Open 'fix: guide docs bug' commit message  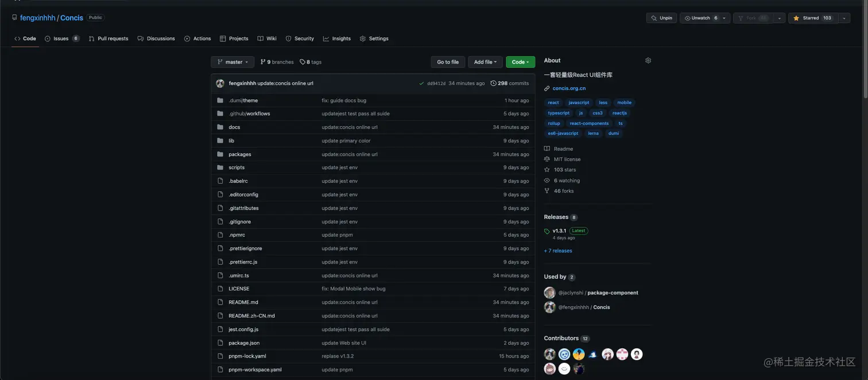pyautogui.click(x=344, y=100)
